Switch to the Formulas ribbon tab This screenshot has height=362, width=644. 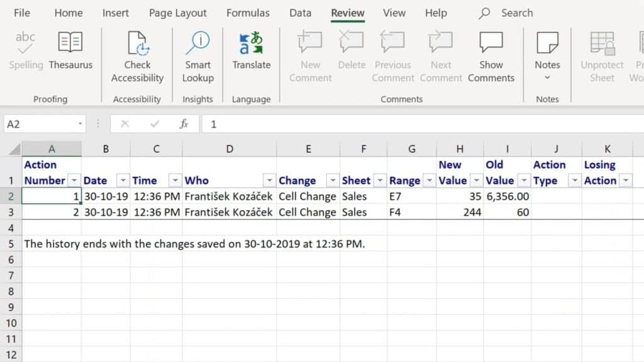248,13
